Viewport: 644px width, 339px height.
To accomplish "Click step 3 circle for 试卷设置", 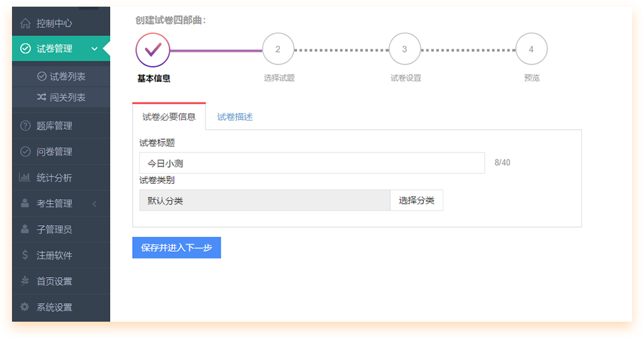I will click(405, 49).
